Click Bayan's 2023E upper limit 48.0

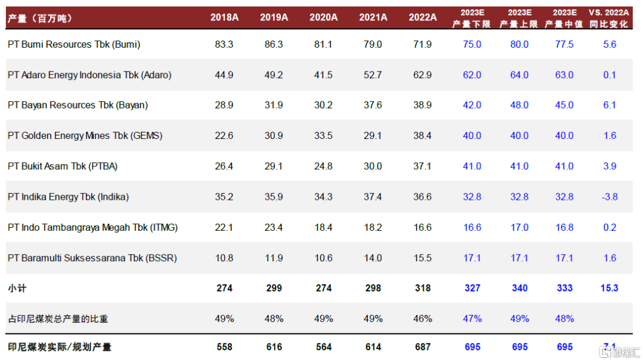point(519,105)
